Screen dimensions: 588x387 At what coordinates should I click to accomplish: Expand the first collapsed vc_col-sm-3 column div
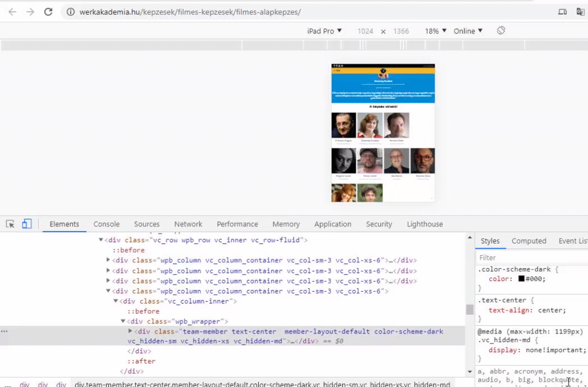point(108,260)
